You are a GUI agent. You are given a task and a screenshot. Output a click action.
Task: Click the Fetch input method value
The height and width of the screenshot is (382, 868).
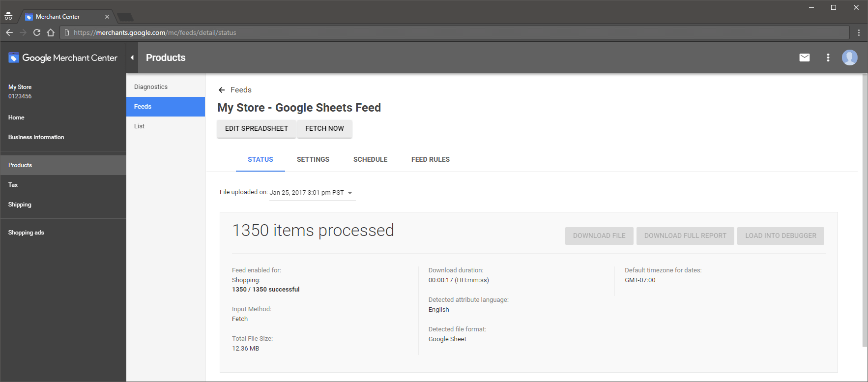click(x=240, y=319)
